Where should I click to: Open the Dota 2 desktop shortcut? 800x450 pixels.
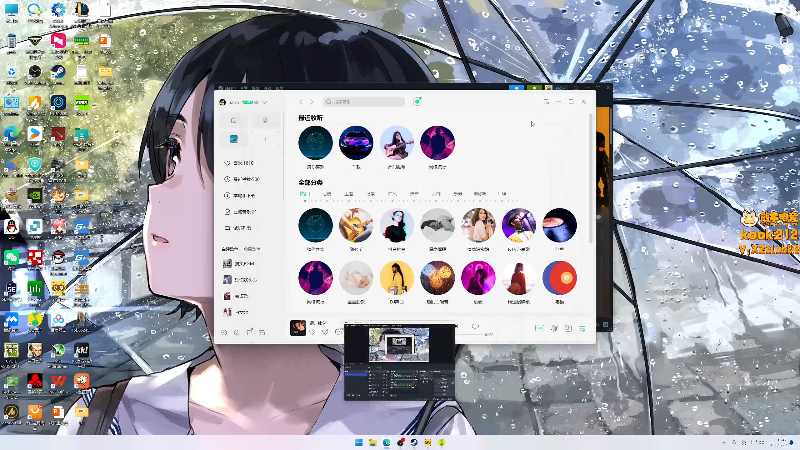tap(58, 136)
